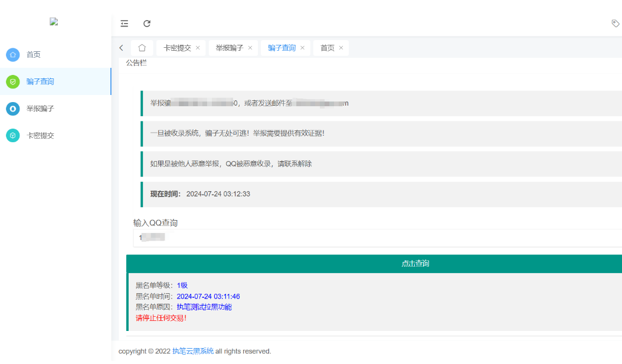Viewport: 622px width, 364px height.
Task: Close the 首页 tab
Action: (x=341, y=48)
